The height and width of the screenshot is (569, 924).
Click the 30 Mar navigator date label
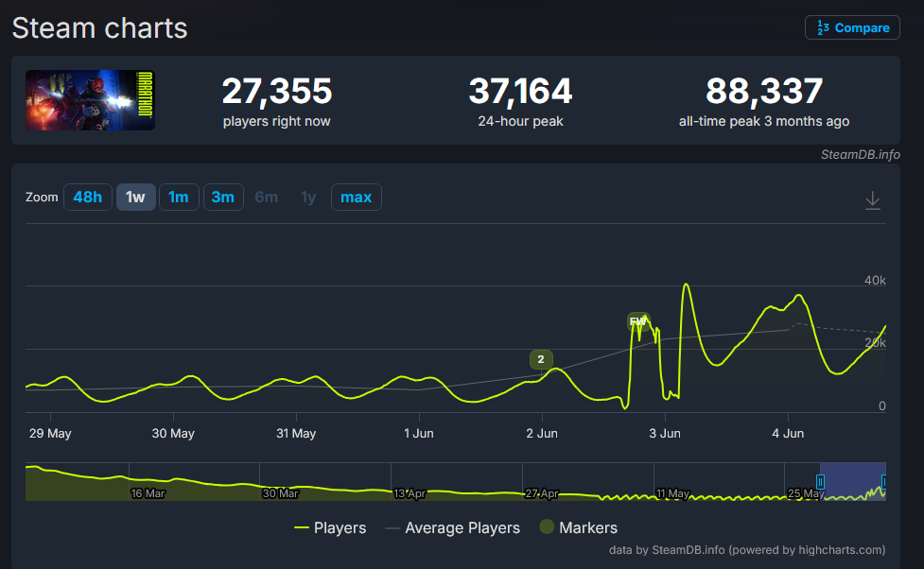(281, 493)
